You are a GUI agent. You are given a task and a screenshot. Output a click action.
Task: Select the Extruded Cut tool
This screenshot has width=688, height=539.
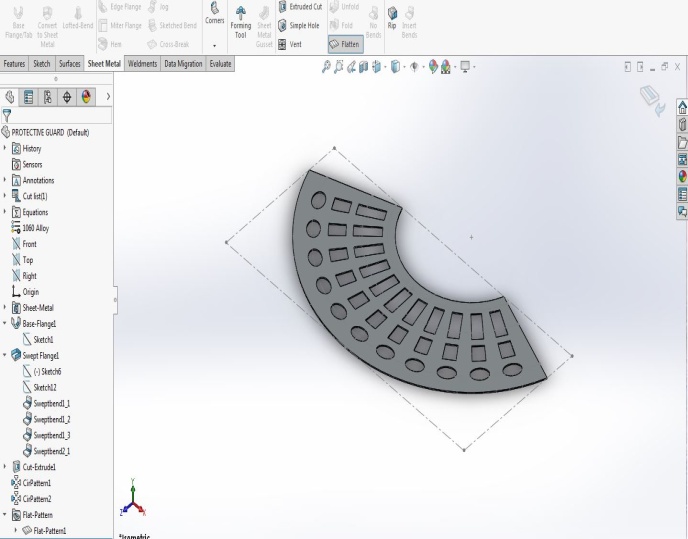pos(301,7)
